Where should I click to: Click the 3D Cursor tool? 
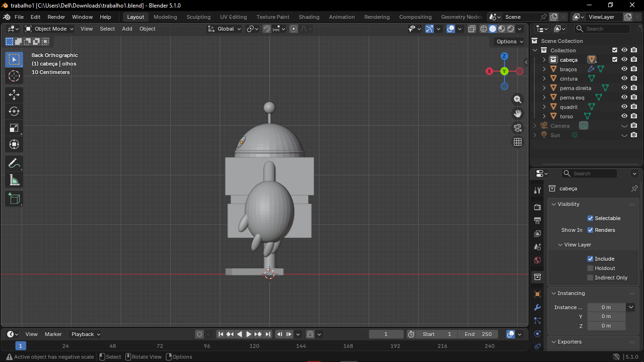click(x=14, y=76)
